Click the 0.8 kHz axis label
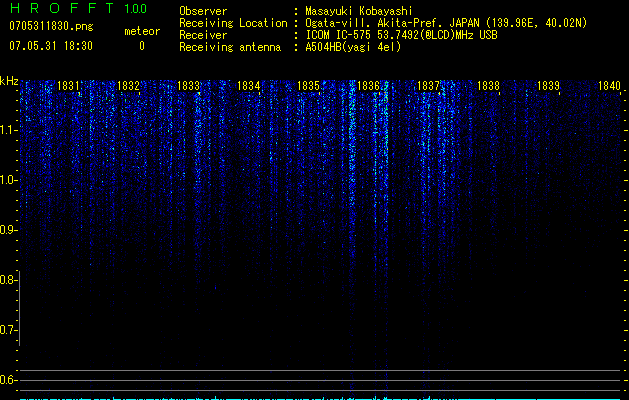This screenshot has width=629, height=400. 8,280
